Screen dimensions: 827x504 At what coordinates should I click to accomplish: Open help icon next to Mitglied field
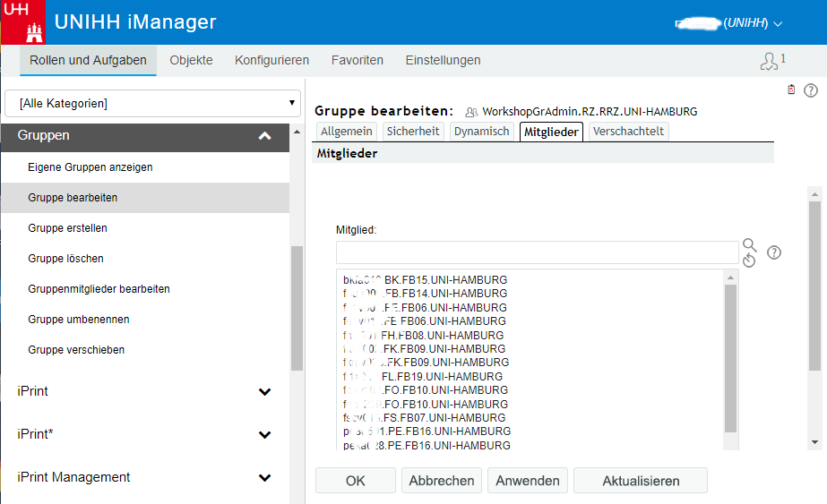774,252
